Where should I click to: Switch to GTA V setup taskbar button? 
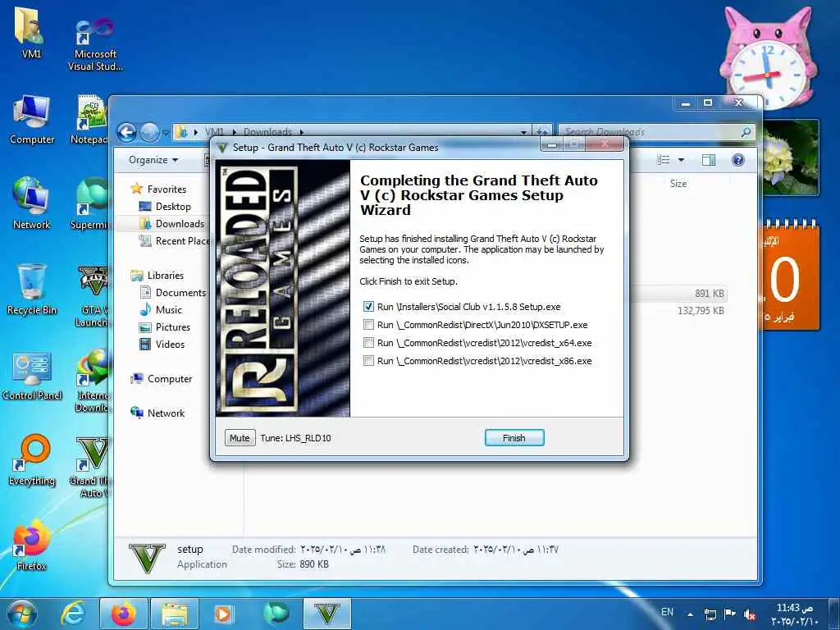tap(327, 614)
